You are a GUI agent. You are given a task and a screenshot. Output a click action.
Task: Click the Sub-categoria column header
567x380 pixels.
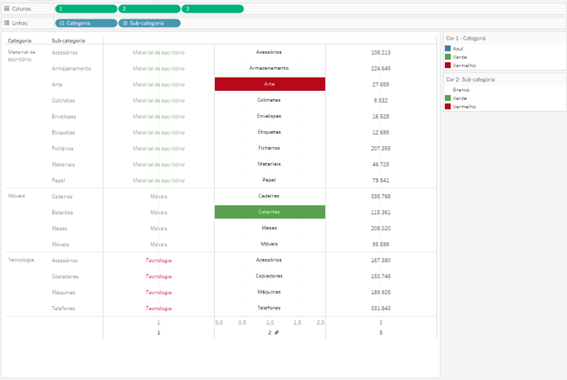tap(68, 40)
